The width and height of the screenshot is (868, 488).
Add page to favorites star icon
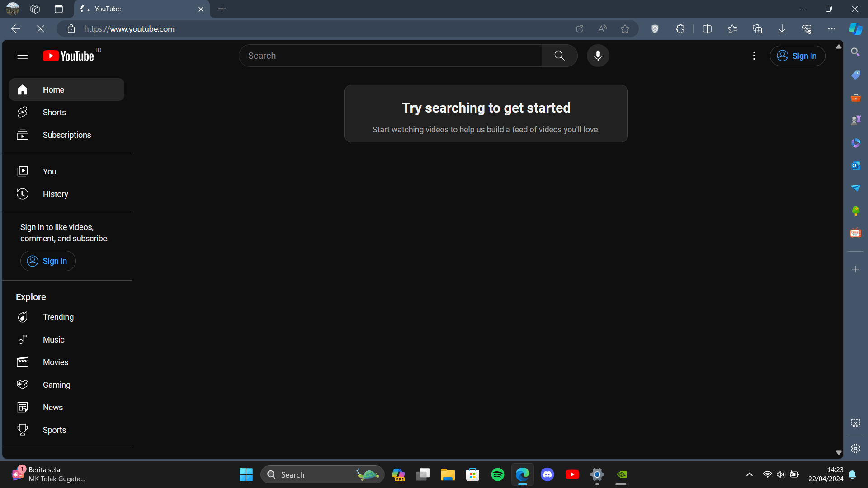click(x=625, y=29)
